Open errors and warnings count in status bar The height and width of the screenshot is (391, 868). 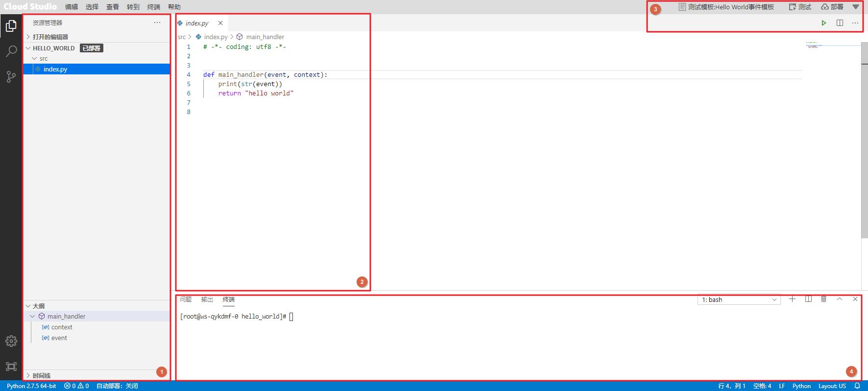[x=76, y=386]
